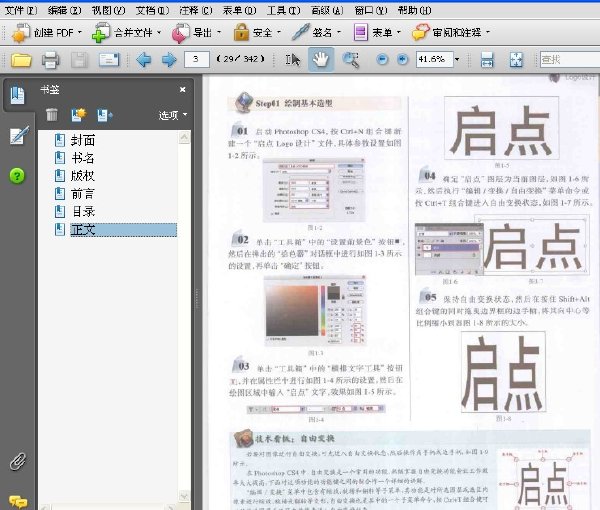The height and width of the screenshot is (510, 600).
Task: Go to next page arrow
Action: point(169,60)
